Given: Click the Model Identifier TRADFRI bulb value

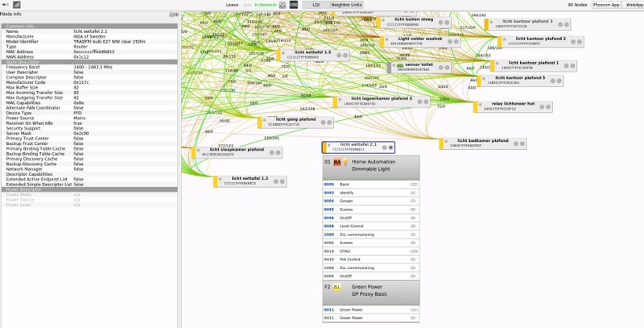Looking at the screenshot, I should click(109, 42).
